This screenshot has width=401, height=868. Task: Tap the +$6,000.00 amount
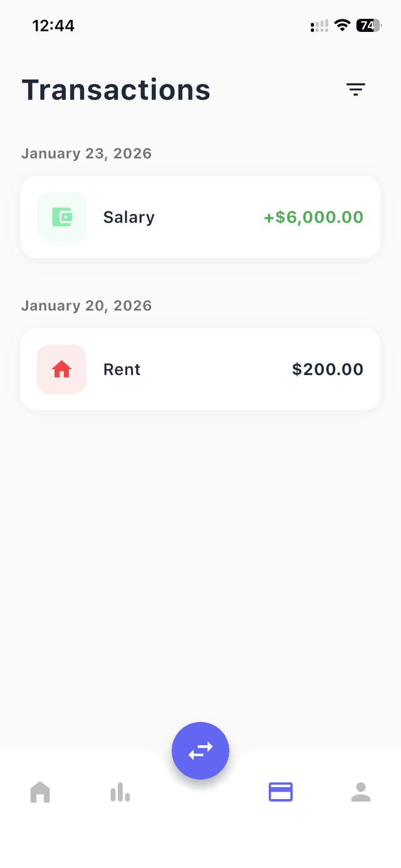(x=313, y=217)
